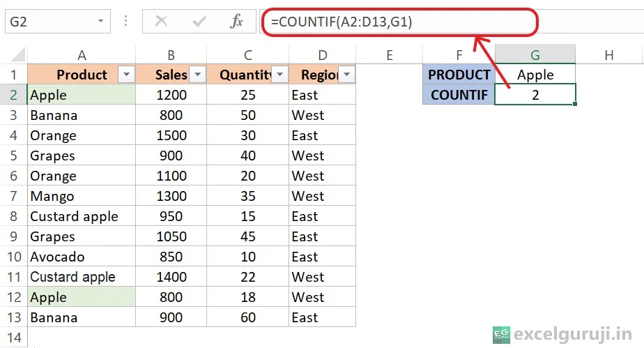The width and height of the screenshot is (644, 348).
Task: Select row 1 header
Action: point(13,75)
